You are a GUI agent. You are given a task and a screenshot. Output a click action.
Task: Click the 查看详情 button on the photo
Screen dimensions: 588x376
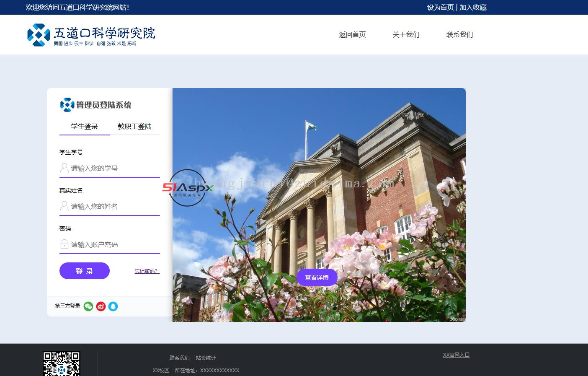(317, 277)
